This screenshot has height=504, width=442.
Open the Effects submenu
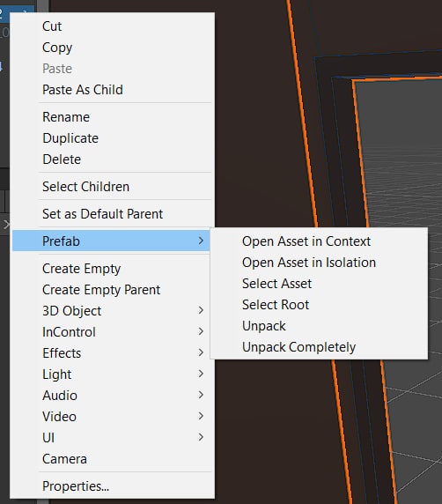point(112,353)
